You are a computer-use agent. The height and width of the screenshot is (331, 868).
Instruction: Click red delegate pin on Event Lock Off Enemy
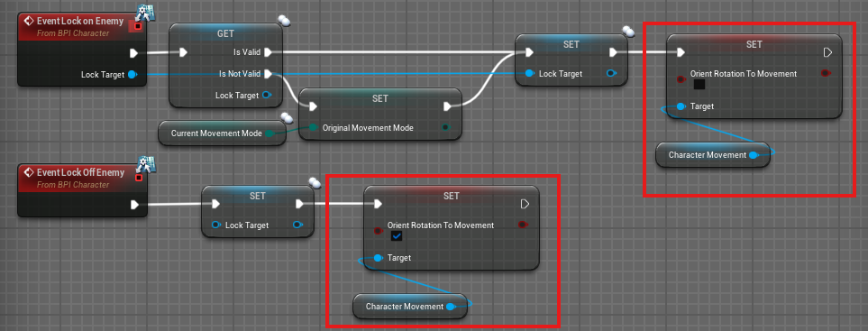pos(139,178)
